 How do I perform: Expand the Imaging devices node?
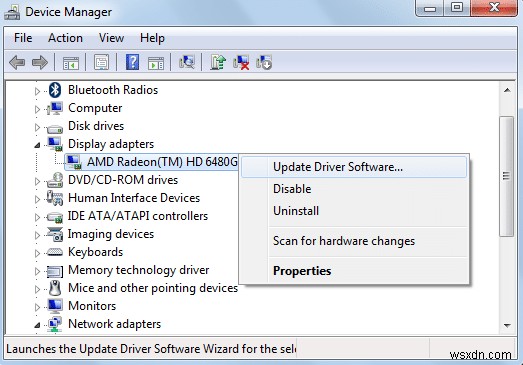(x=37, y=235)
